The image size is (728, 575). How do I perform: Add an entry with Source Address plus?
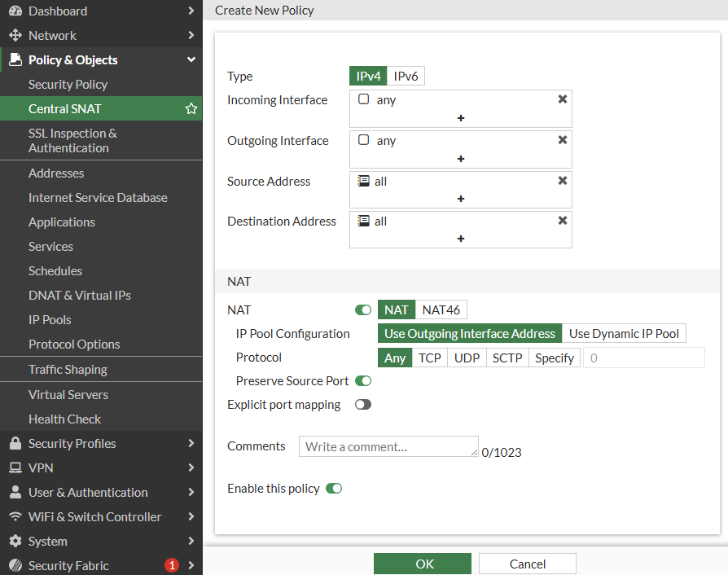[461, 199]
